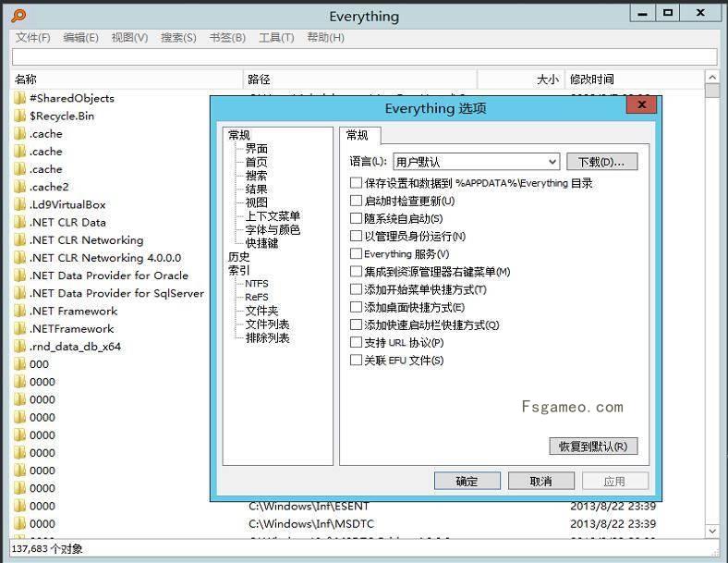
Task: Switch to the 常规 tab in options
Action: (x=360, y=135)
